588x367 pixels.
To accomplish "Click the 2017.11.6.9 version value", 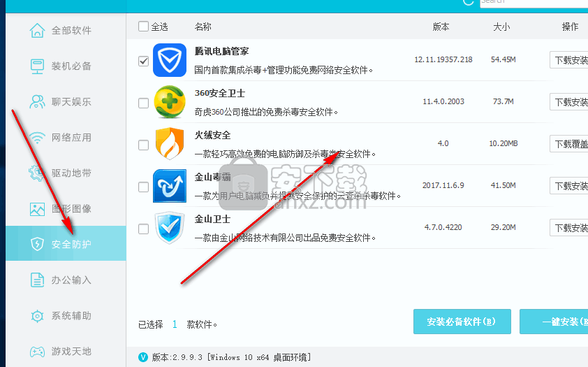I will (443, 186).
